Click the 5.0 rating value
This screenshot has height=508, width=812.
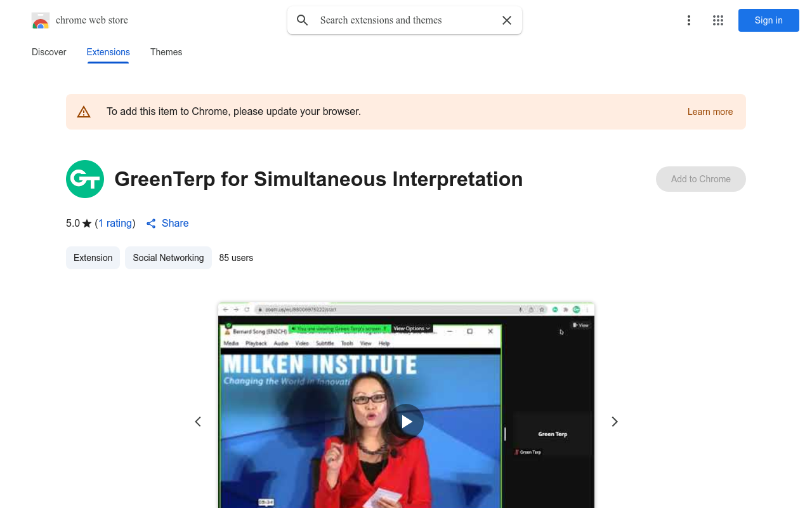tap(73, 223)
